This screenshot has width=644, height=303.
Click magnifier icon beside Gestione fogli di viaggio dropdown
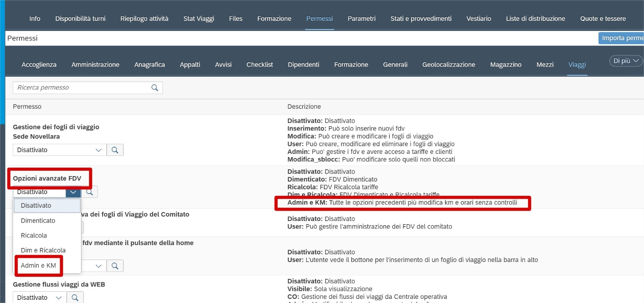[x=115, y=150]
